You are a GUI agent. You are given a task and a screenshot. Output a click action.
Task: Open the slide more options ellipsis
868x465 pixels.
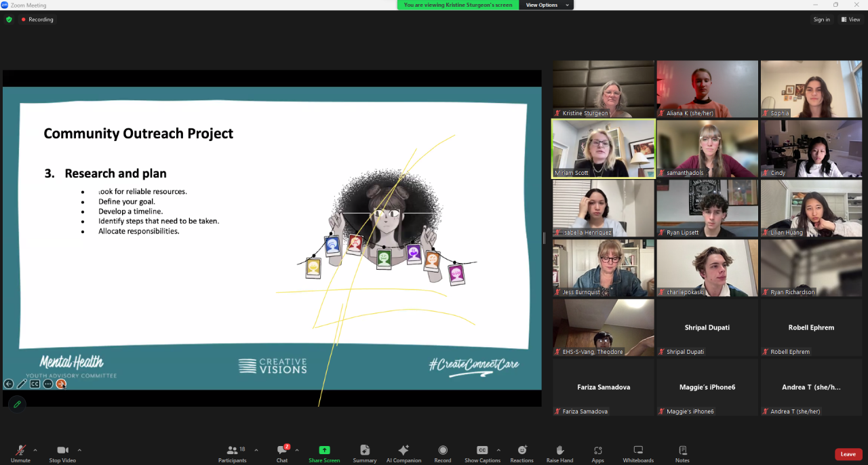[47, 384]
